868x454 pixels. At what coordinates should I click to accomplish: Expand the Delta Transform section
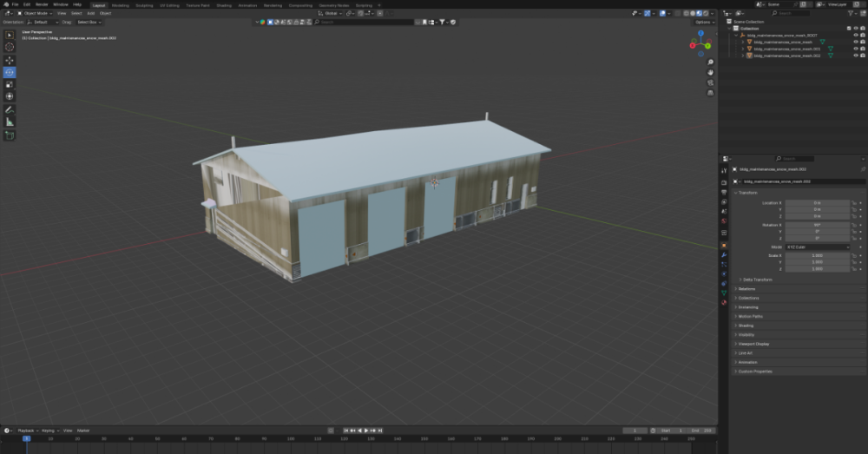pos(757,280)
